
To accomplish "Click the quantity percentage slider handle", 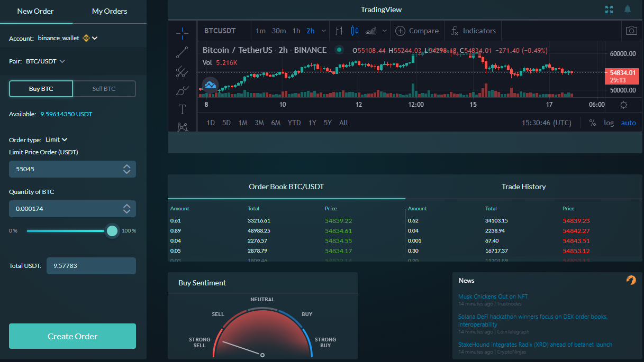I will click(x=112, y=231).
